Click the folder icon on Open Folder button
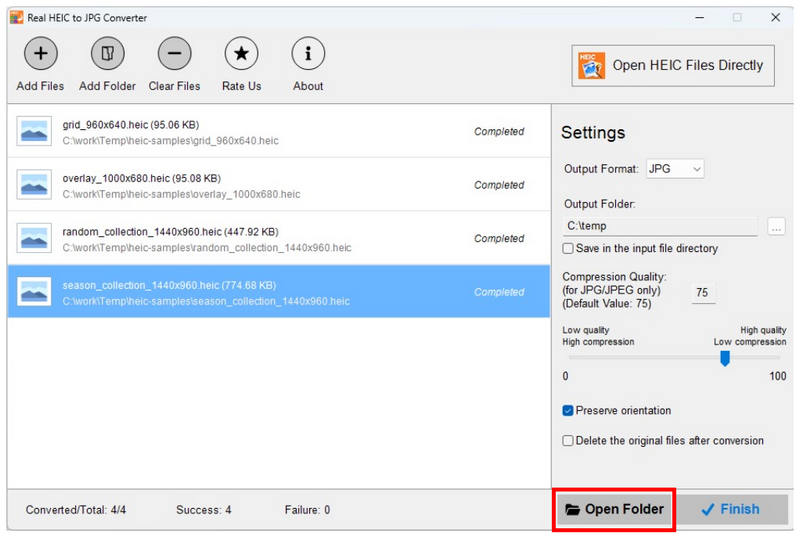This screenshot has width=800, height=537. tap(572, 509)
